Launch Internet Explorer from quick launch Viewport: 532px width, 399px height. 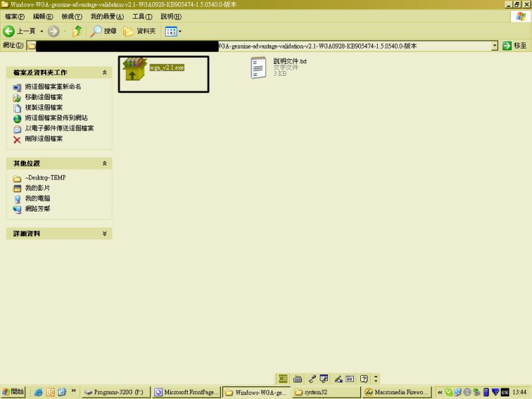click(x=39, y=392)
